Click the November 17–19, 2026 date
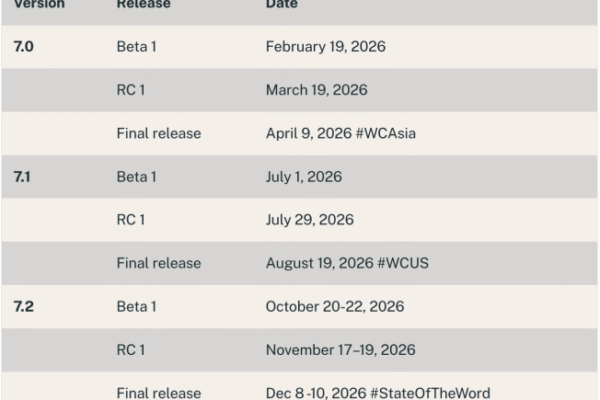Image resolution: width=600 pixels, height=400 pixels. point(341,350)
